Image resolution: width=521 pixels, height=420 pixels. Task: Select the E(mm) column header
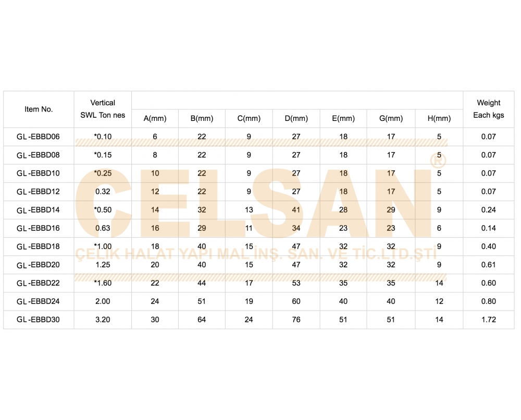[343, 119]
